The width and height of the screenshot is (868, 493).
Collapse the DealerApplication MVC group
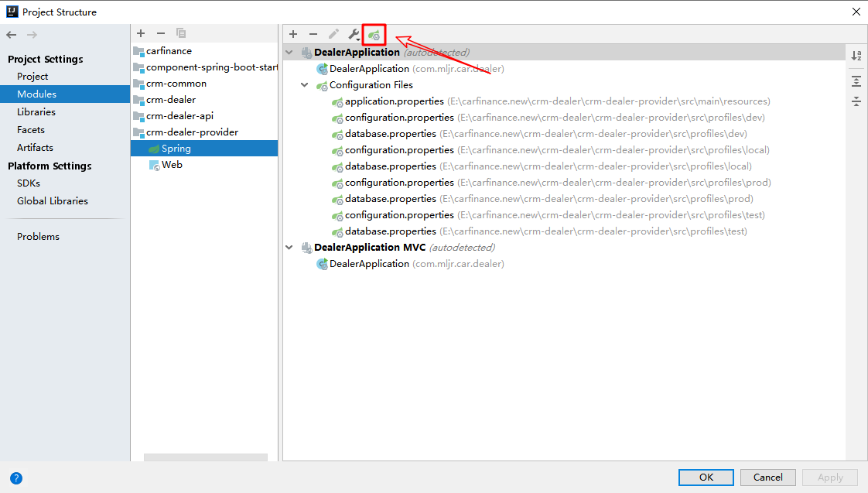click(x=289, y=248)
